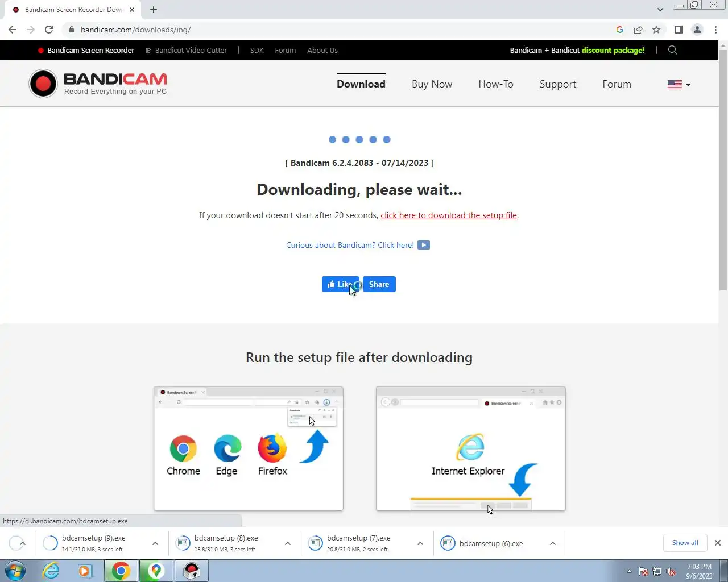Open the Chrome profile avatar

click(x=697, y=30)
